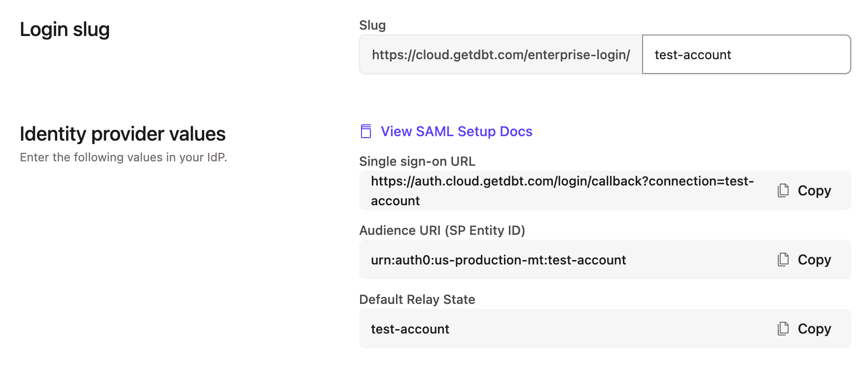Click the urn:auth0 Audience URI text field
868x373 pixels.
499,260
